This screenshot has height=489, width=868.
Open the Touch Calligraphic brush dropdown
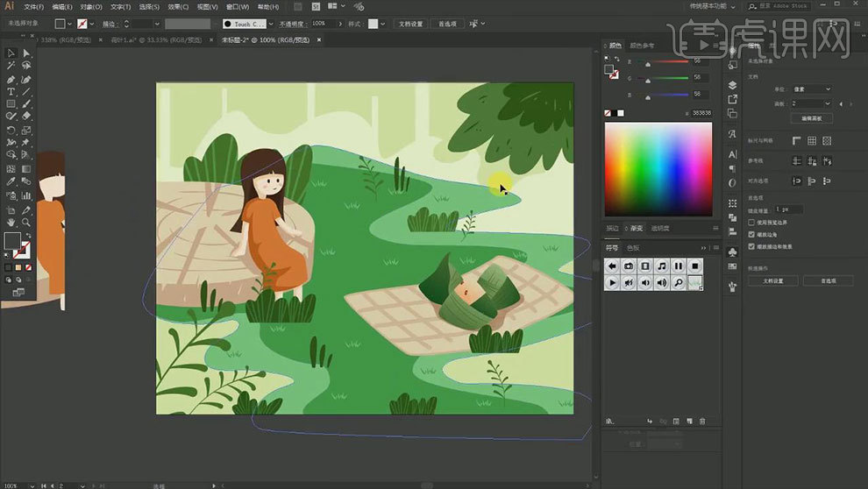point(271,24)
